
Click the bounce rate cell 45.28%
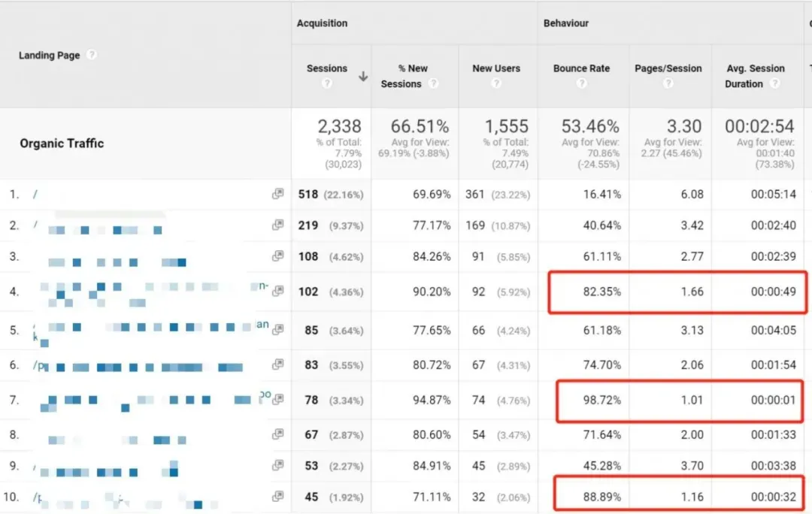coord(601,466)
